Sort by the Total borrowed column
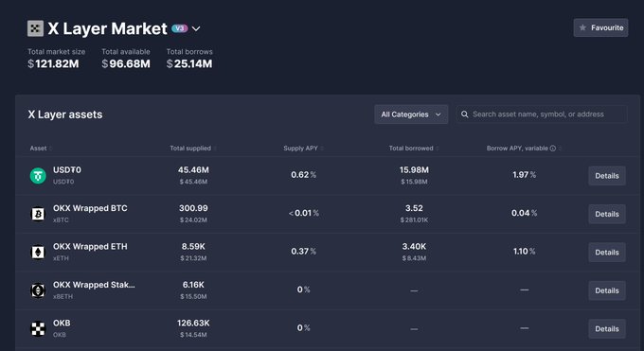 pos(414,149)
